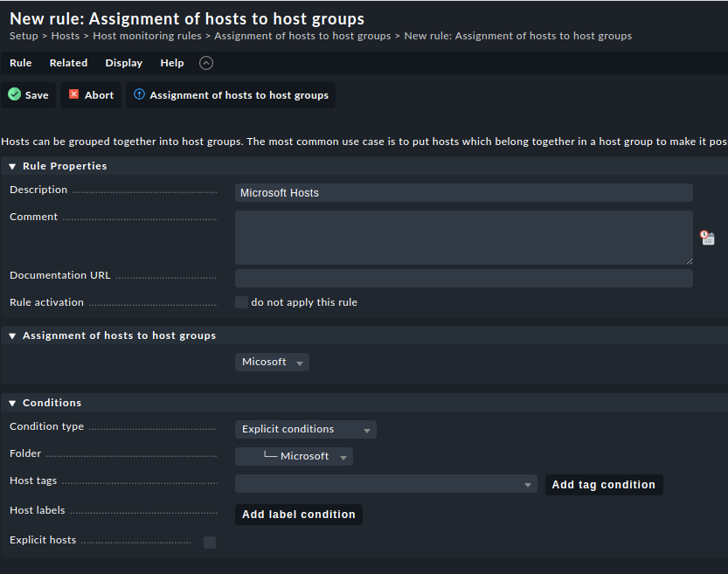The height and width of the screenshot is (574, 728).
Task: Click the up-arrow icon beside Assignment of hosts
Action: [x=139, y=94]
